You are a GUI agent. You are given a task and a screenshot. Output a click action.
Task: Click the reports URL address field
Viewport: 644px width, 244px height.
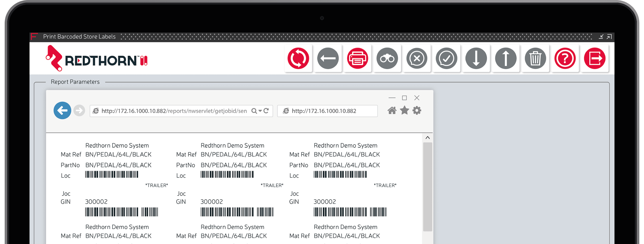[181, 111]
